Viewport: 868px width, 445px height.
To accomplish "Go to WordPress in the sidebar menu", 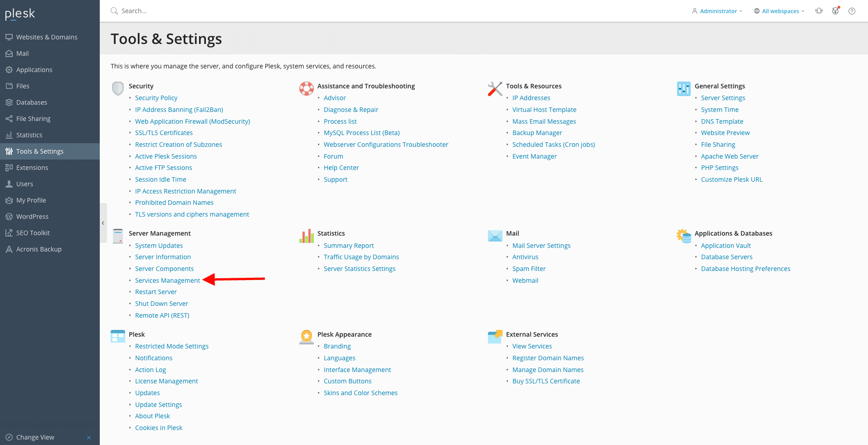I will point(50,217).
